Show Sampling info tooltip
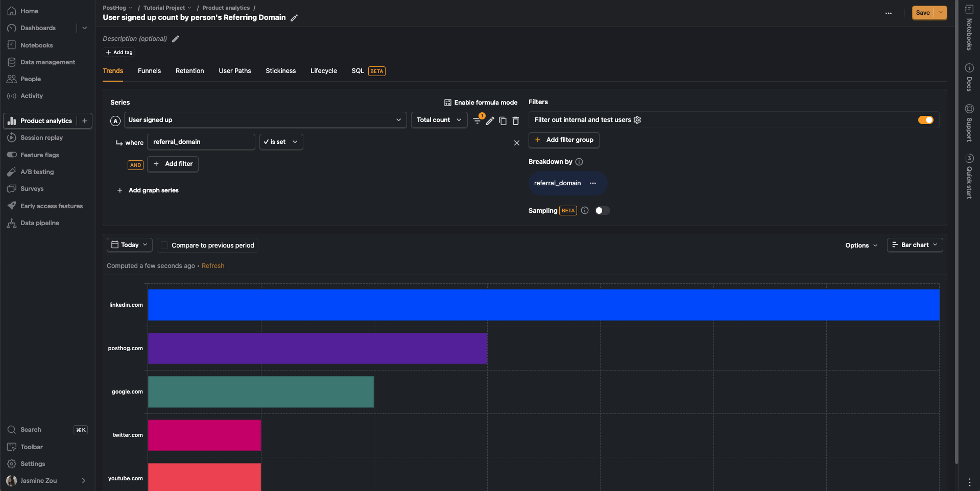This screenshot has height=491, width=980. click(585, 210)
